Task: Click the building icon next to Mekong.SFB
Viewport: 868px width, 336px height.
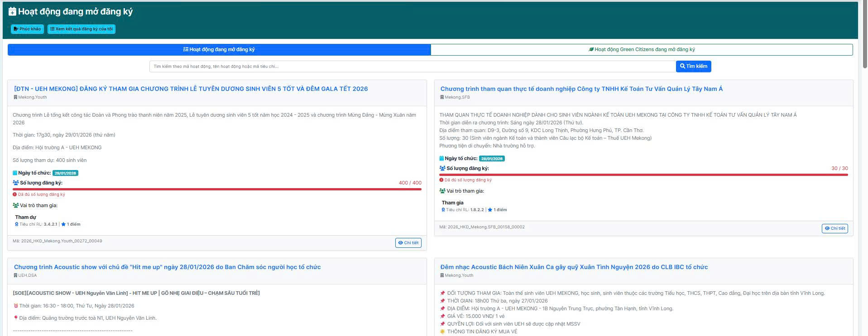Action: click(442, 97)
